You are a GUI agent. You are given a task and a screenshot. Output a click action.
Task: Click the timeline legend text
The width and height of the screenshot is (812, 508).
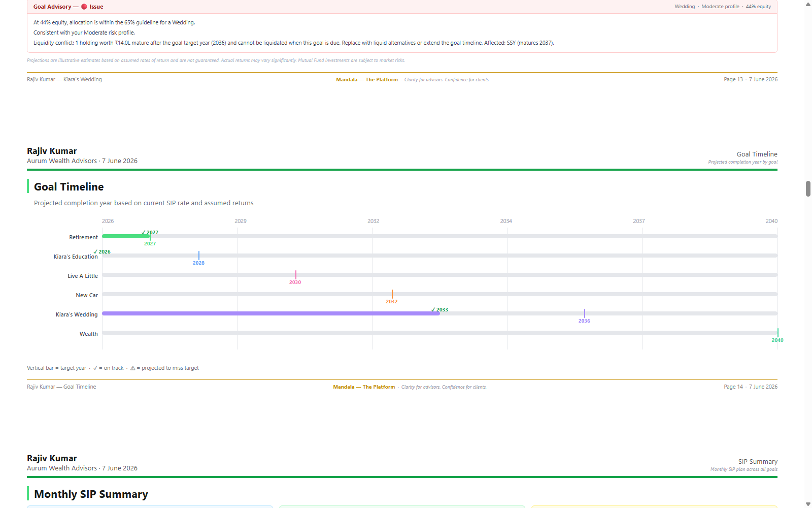tap(113, 368)
